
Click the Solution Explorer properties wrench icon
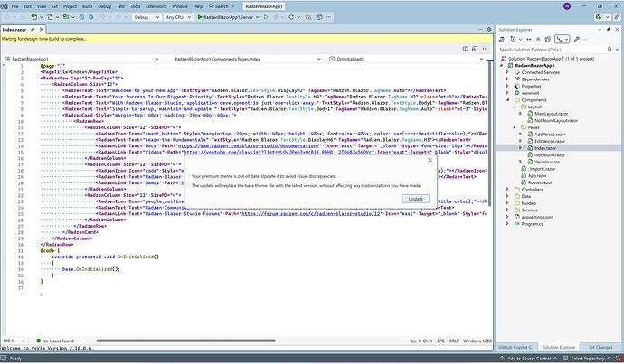578,39
